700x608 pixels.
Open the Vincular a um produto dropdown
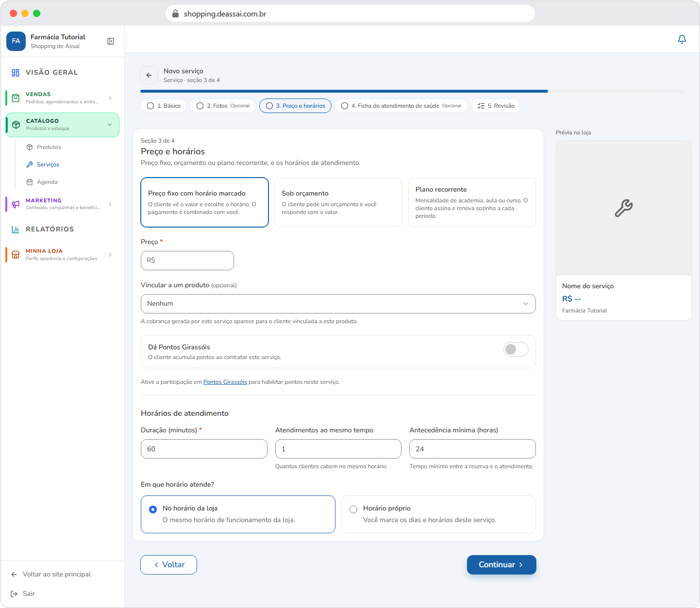coord(338,304)
